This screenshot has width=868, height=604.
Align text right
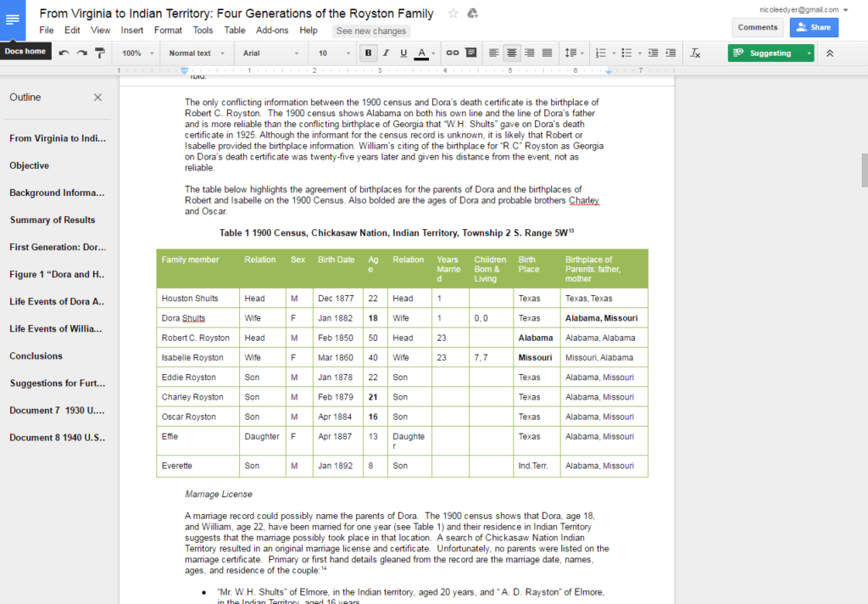pyautogui.click(x=530, y=53)
